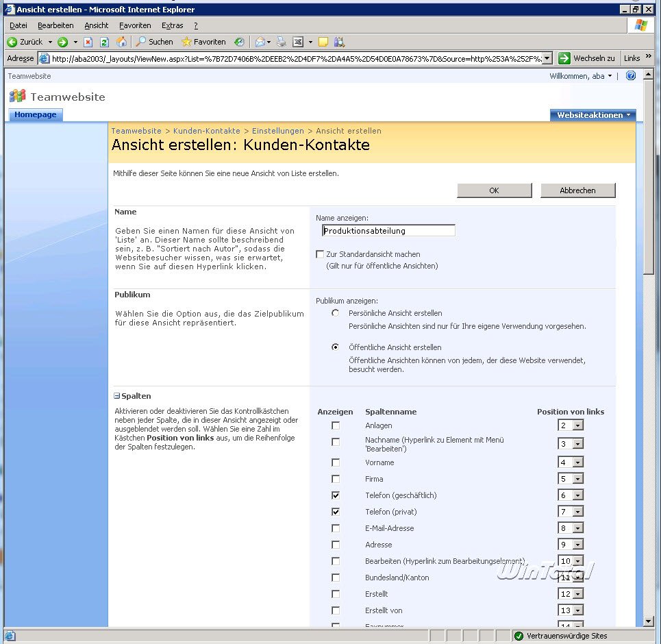Screen dimensions: 661x644
Task: Click the Wechseln zu go arrow
Action: coord(564,58)
